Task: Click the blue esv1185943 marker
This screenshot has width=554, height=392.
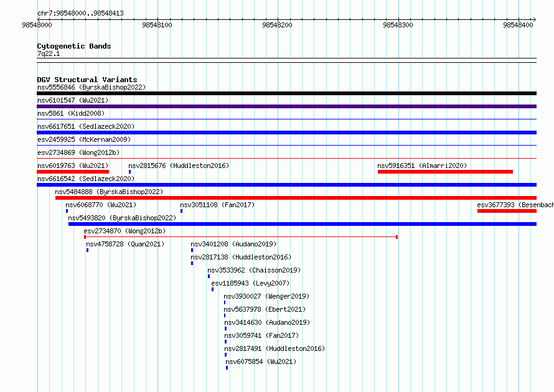Action: [212, 289]
